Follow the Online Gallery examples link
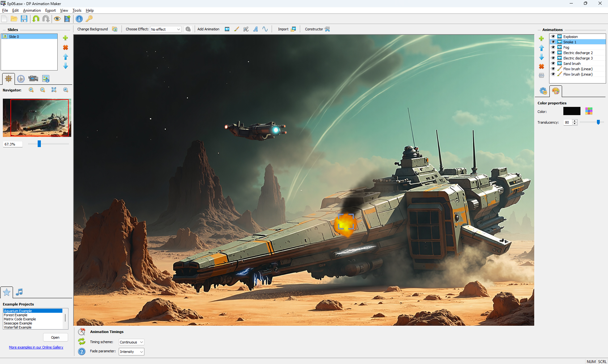The height and width of the screenshot is (364, 608). [x=36, y=347]
